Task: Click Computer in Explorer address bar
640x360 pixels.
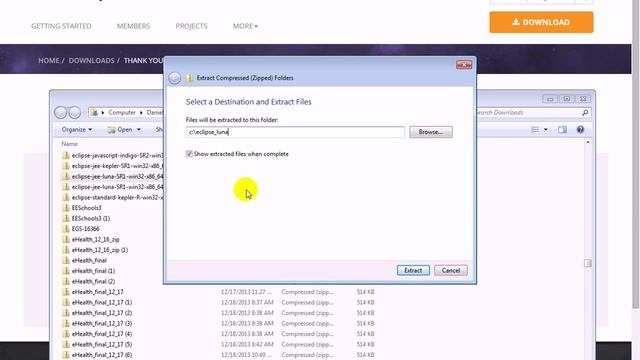Action: click(122, 112)
